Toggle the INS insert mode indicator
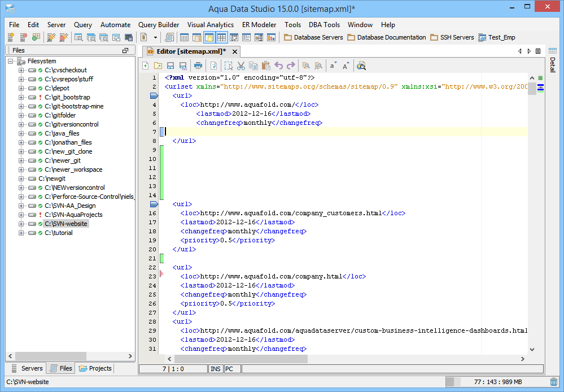This screenshot has width=564, height=392. (216, 369)
